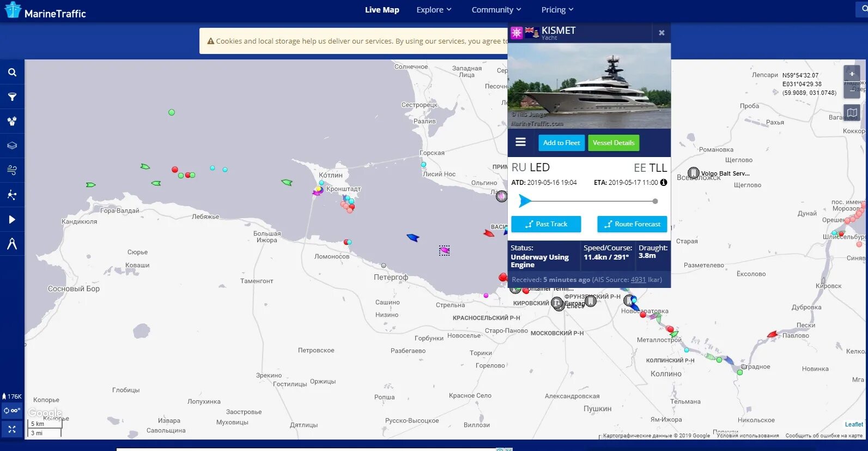Toggle the wind weather layer icon
The width and height of the screenshot is (868, 451).
[x=12, y=170]
